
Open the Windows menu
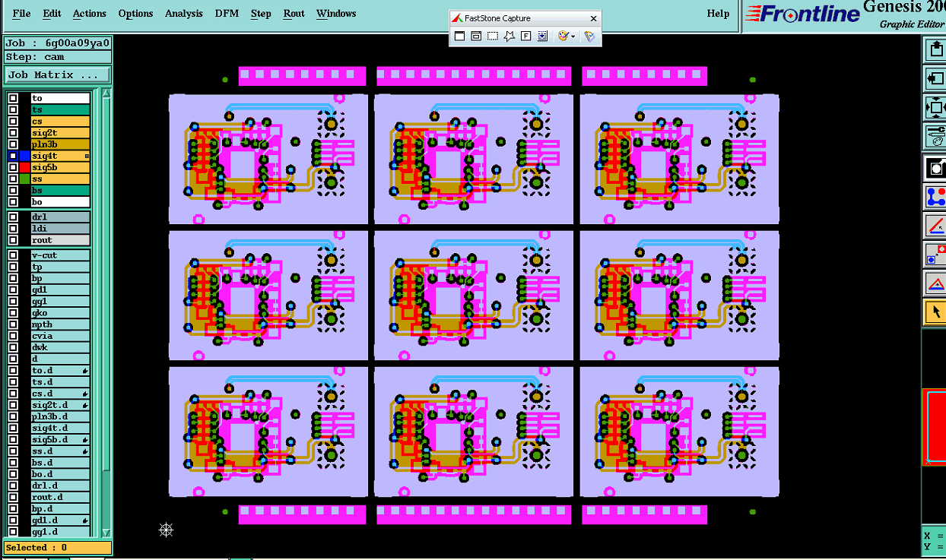pyautogui.click(x=336, y=14)
